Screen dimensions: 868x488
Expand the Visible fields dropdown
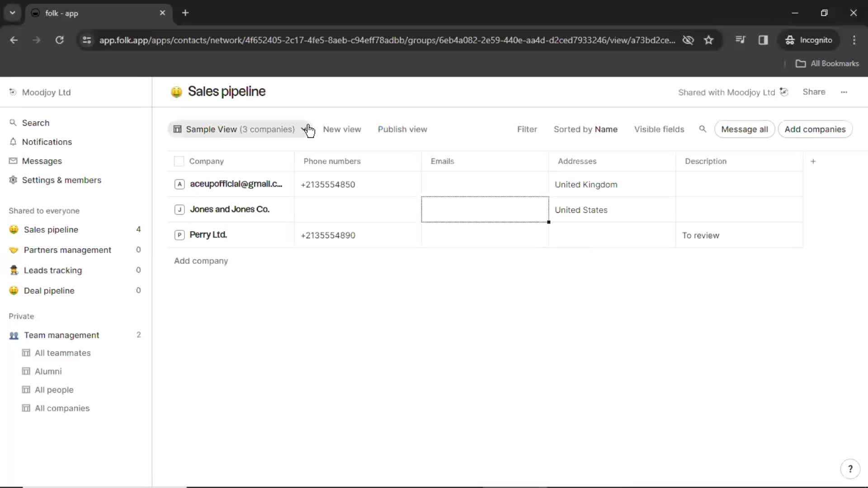pyautogui.click(x=659, y=129)
